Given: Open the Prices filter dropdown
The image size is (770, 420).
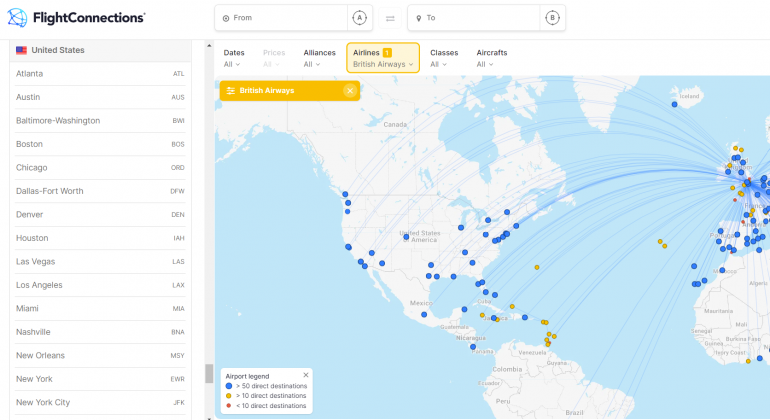Looking at the screenshot, I should (274, 58).
